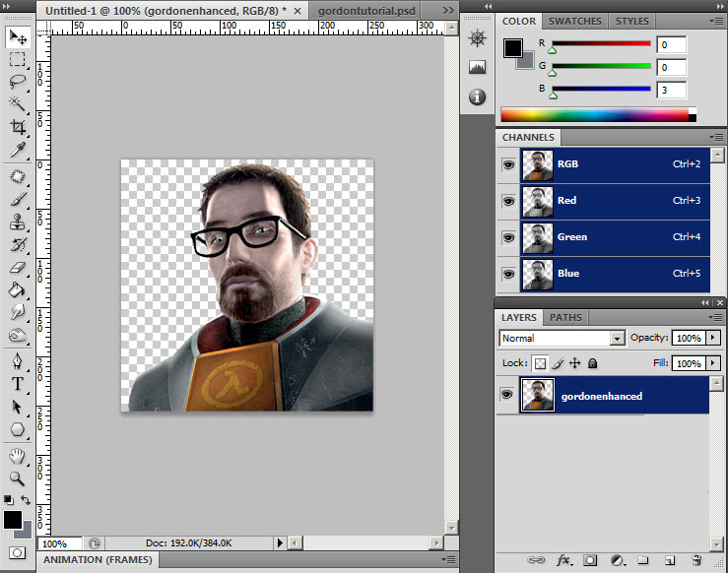Image resolution: width=728 pixels, height=573 pixels.
Task: Select the Lasso tool
Action: [x=18, y=82]
